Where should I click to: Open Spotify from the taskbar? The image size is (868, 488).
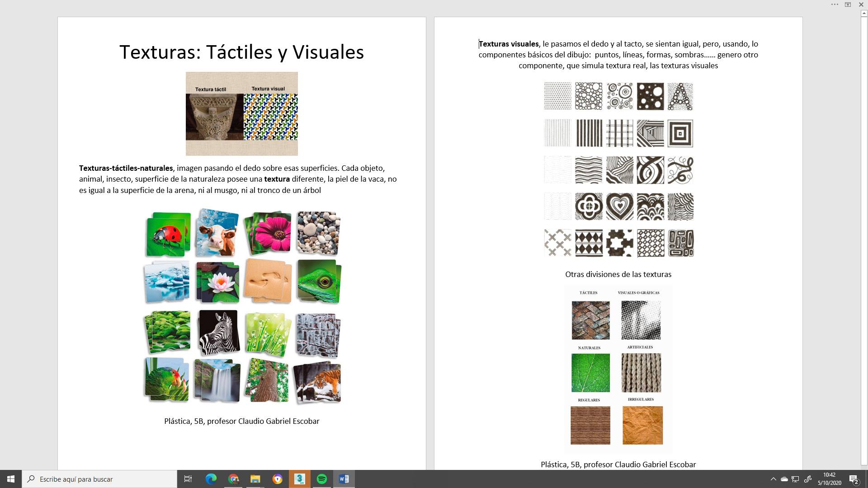(x=322, y=479)
